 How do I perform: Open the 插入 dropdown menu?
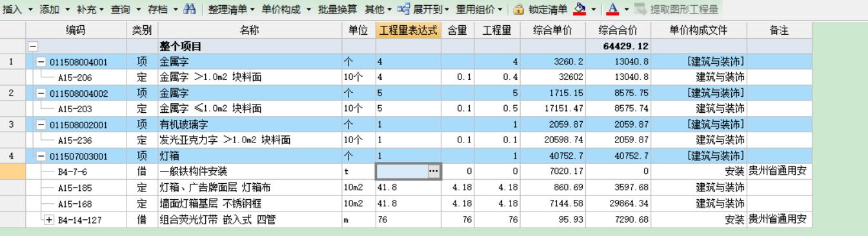coord(17,9)
